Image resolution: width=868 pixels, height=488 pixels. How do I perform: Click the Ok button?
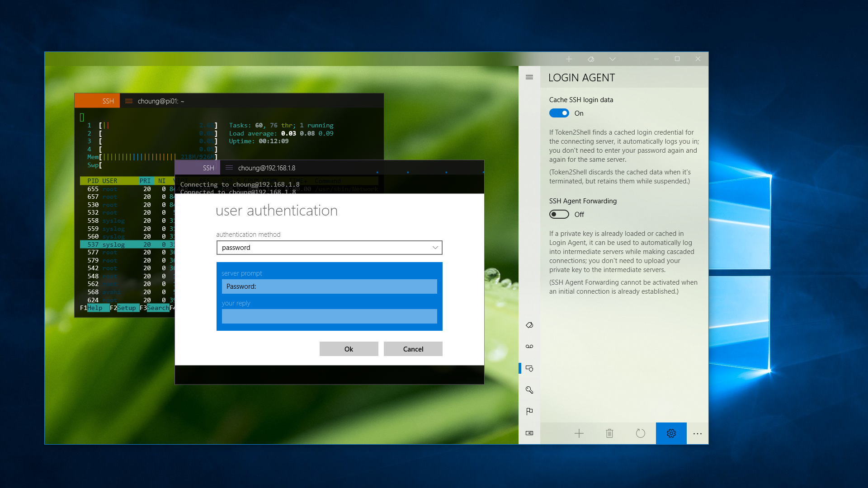pyautogui.click(x=349, y=349)
